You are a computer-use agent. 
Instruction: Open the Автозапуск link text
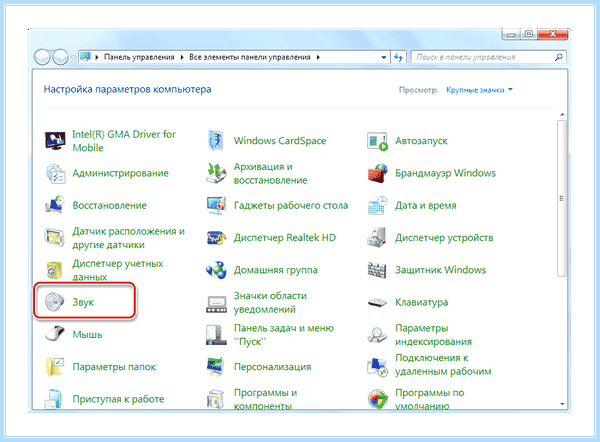point(421,141)
